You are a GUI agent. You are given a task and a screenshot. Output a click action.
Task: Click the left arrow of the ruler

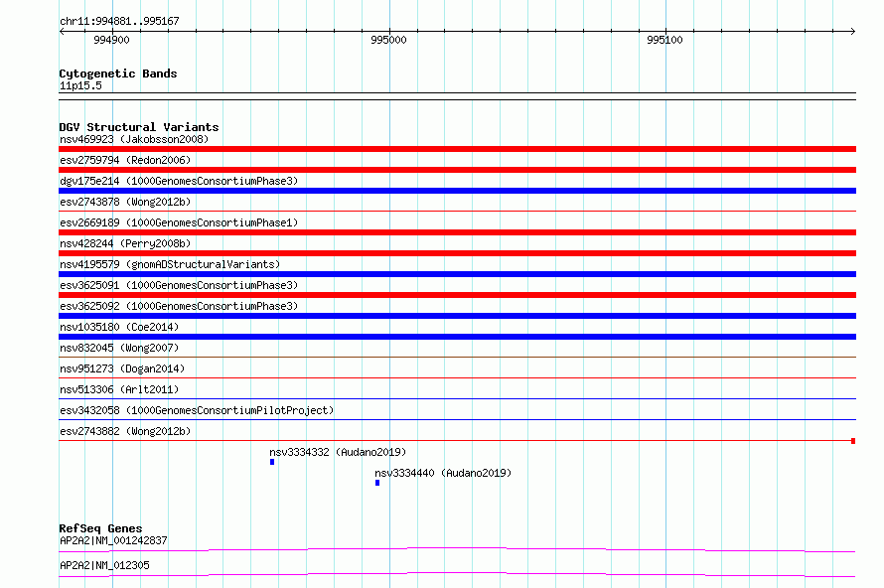pos(62,31)
